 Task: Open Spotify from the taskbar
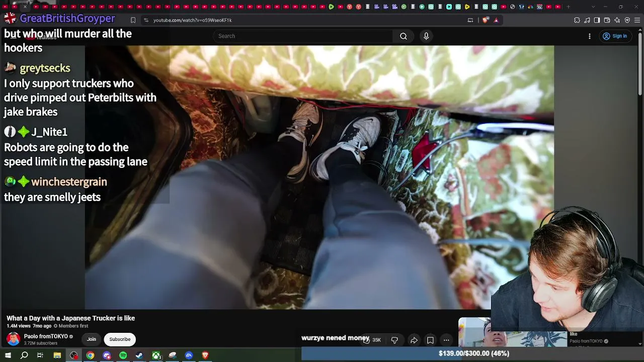pyautogui.click(x=123, y=355)
